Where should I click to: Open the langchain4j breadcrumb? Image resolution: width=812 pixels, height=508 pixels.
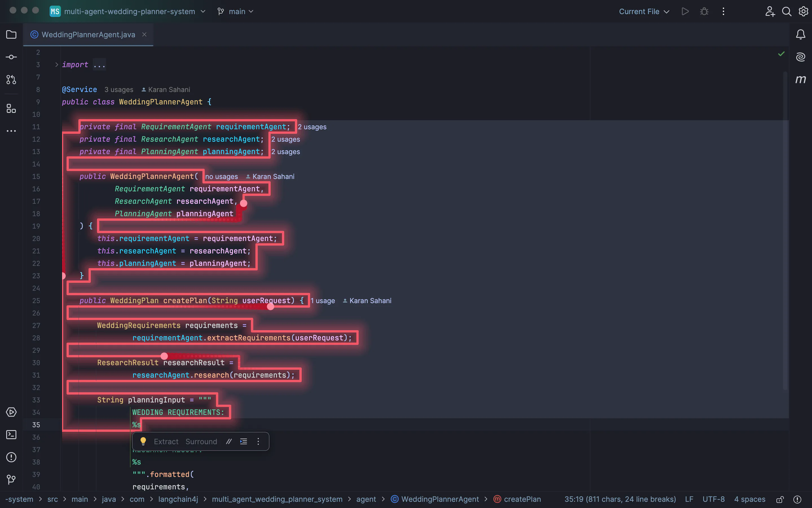[178, 499]
